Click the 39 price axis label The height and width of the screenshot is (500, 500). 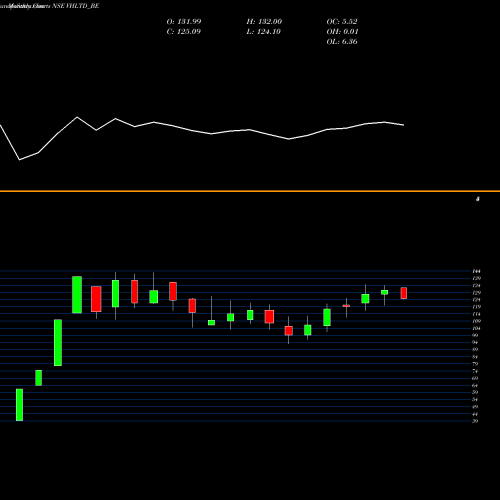[x=475, y=421]
